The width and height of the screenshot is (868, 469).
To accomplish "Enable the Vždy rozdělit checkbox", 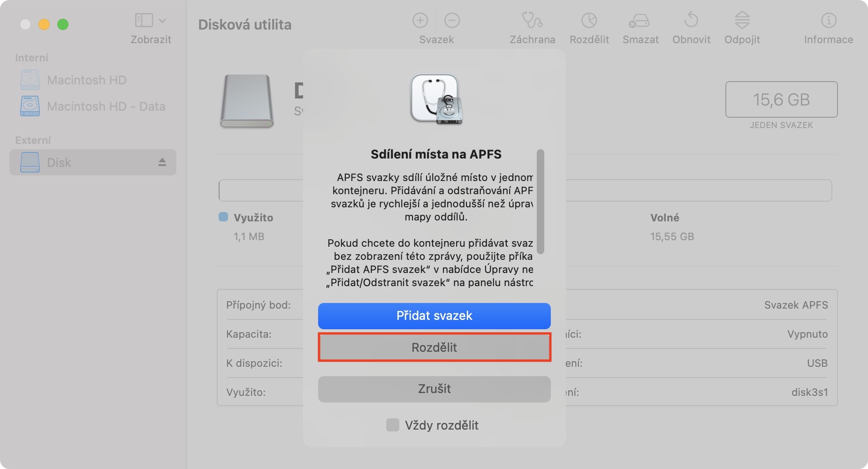I will click(x=392, y=425).
